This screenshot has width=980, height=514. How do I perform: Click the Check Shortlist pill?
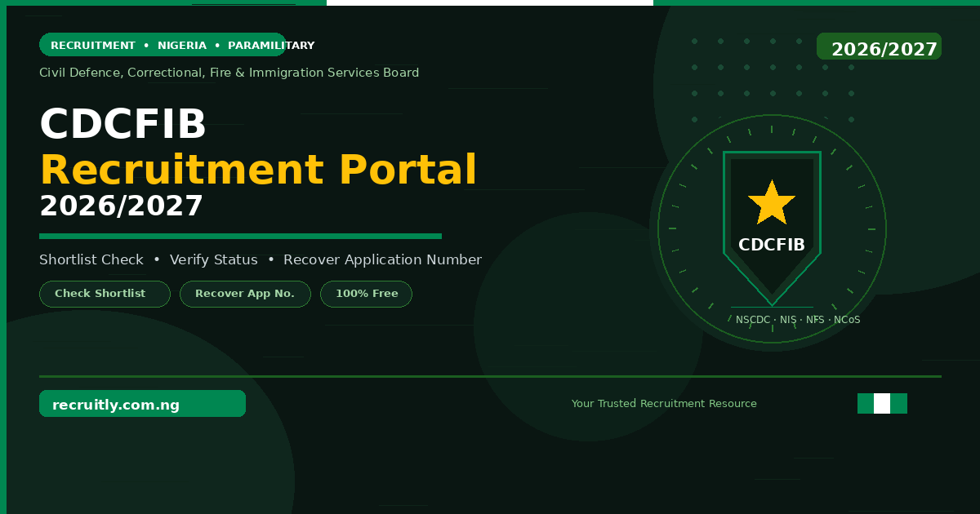coord(105,294)
